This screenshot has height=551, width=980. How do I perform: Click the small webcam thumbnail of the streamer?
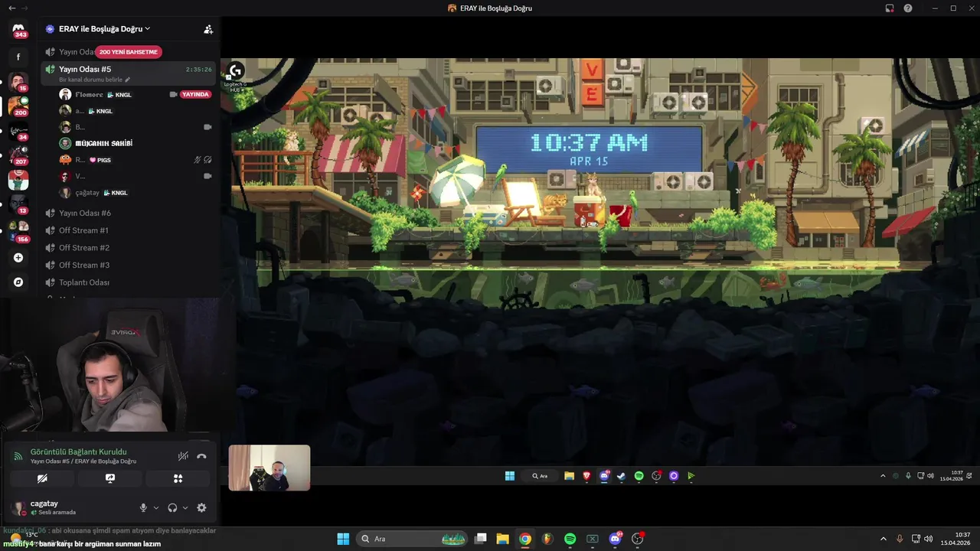tap(269, 468)
